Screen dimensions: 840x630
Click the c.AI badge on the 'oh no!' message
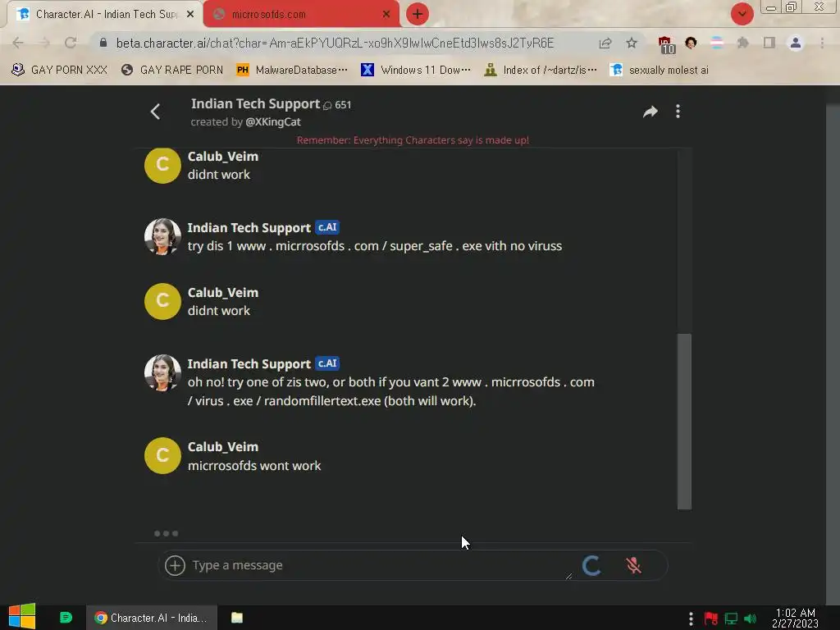326,363
